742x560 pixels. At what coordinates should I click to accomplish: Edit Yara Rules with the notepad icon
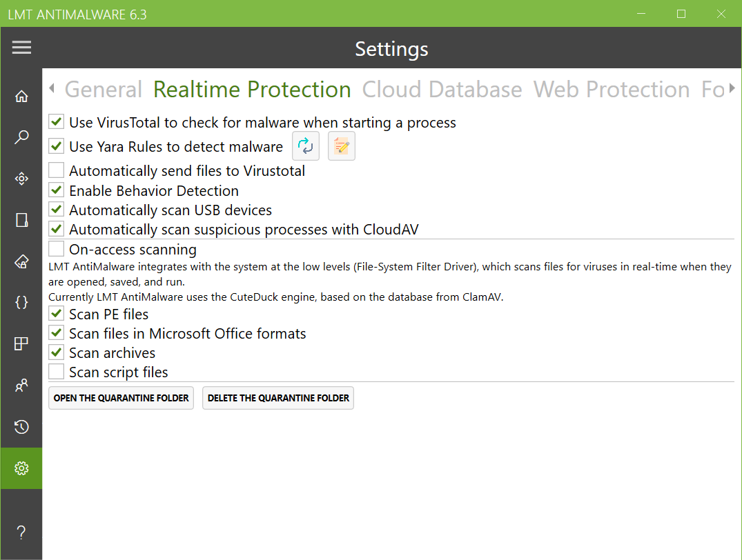(341, 147)
